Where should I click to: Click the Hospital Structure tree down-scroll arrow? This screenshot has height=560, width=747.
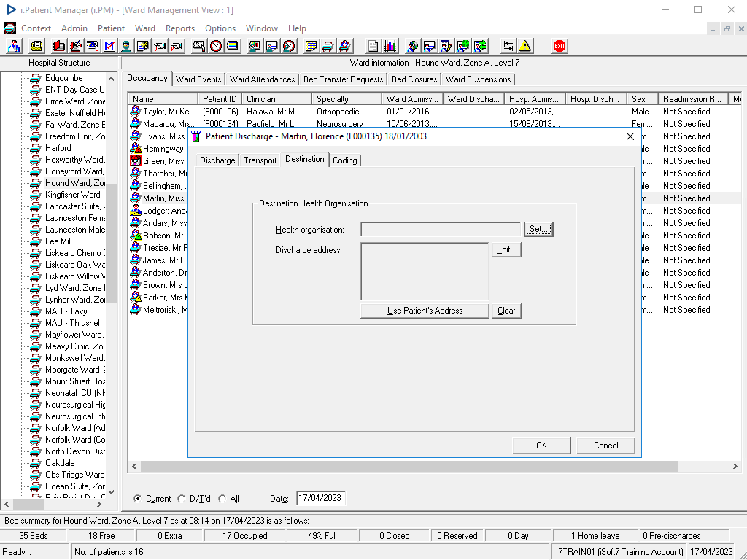(111, 492)
